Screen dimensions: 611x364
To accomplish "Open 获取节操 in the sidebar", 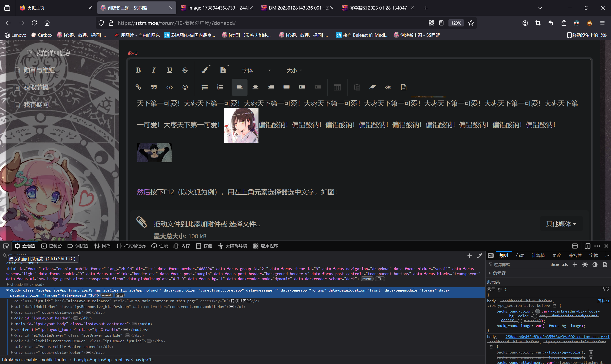I will coord(36,87).
